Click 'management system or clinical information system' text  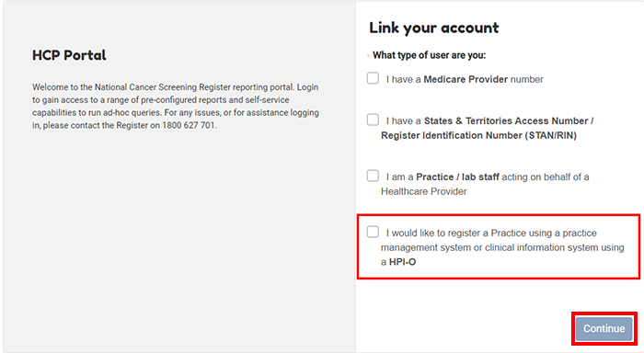click(x=488, y=247)
